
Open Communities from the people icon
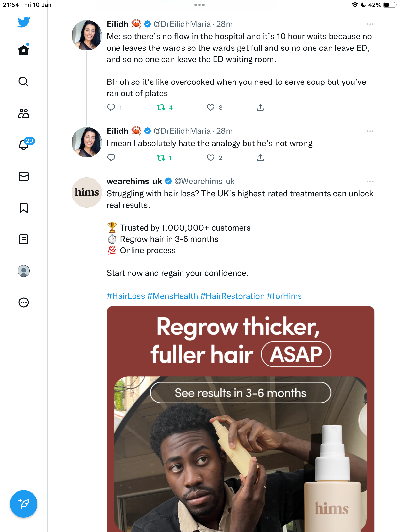[x=24, y=113]
